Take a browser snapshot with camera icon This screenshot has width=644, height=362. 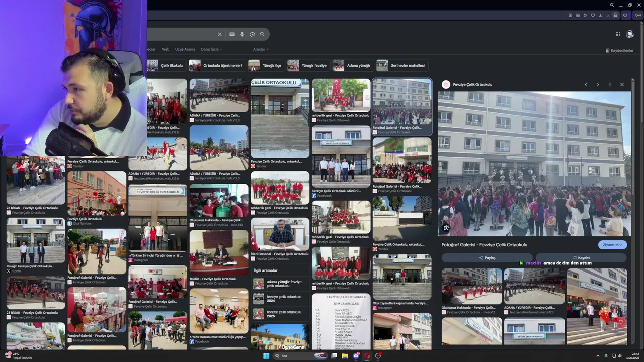(578, 15)
